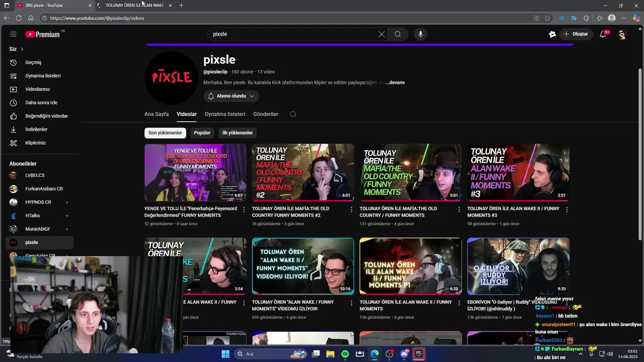Open the account avatar menu
The image size is (644, 362).
point(622,34)
